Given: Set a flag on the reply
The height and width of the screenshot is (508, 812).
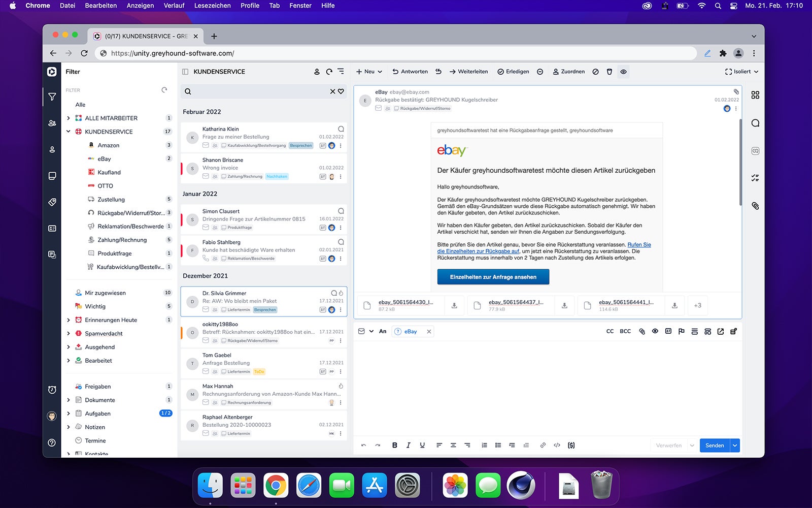Looking at the screenshot, I should click(681, 331).
